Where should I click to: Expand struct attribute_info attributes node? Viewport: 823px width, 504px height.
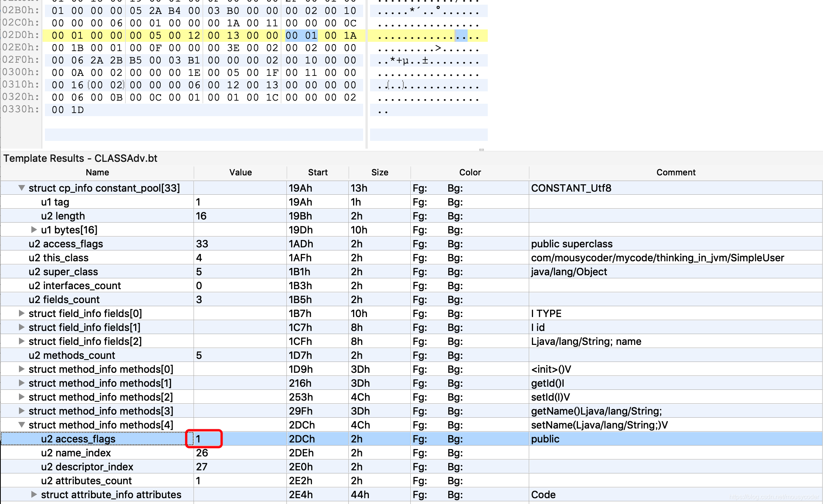pos(34,495)
